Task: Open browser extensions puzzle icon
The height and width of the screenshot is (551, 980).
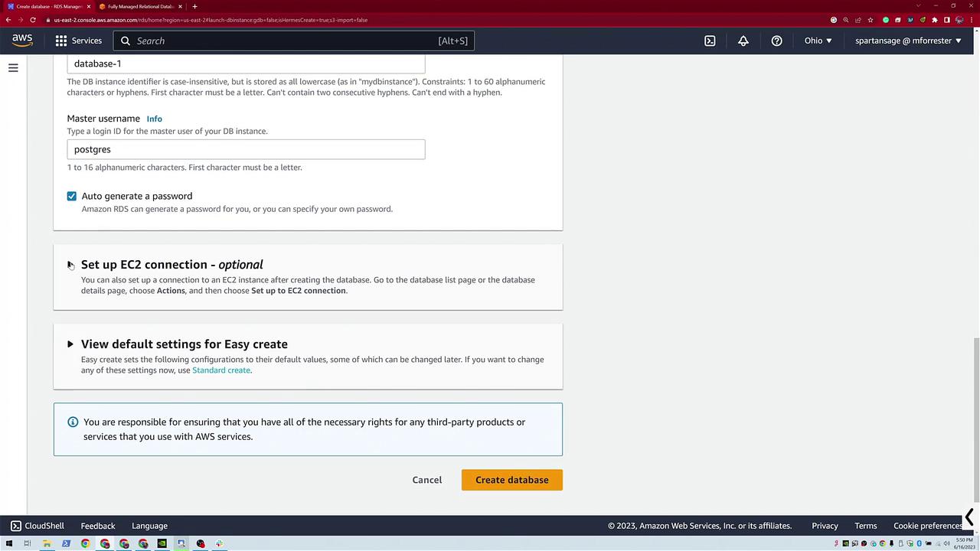Action: (935, 20)
